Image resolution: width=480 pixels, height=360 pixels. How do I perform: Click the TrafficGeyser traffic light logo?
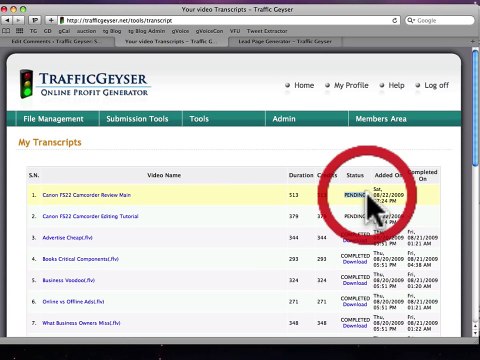coord(26,84)
